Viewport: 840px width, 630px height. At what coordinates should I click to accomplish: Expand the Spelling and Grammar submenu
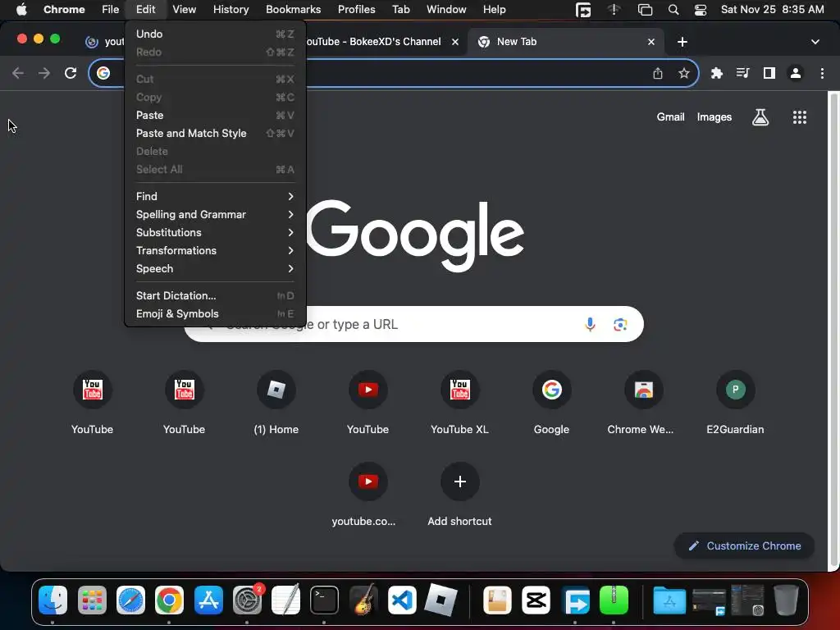pyautogui.click(x=216, y=214)
